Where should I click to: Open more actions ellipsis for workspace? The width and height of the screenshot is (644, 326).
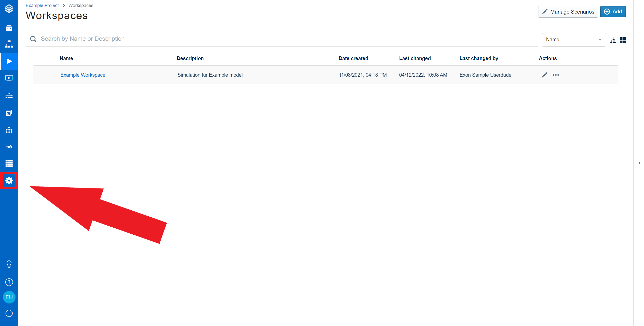pos(556,75)
